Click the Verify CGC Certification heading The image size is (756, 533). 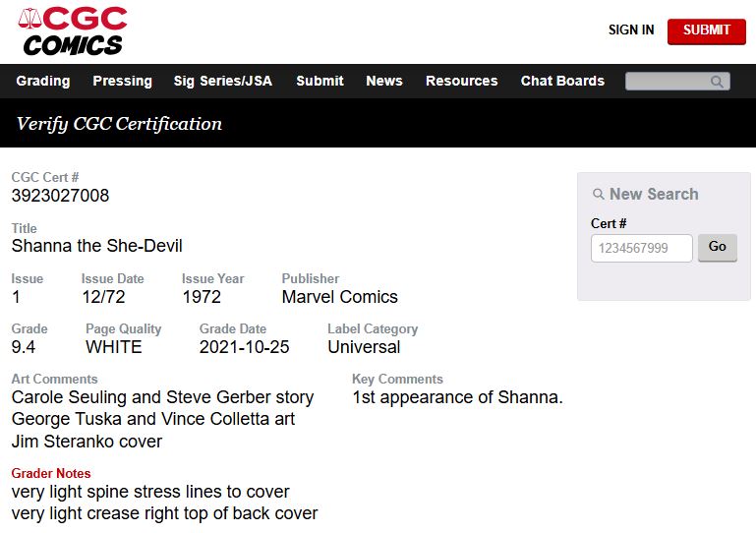(x=119, y=124)
